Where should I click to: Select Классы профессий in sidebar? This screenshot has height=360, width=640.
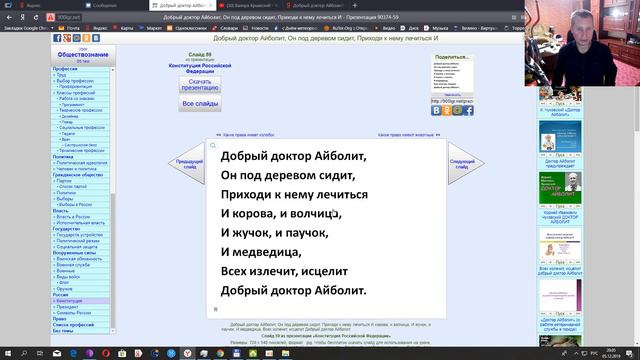pyautogui.click(x=75, y=93)
